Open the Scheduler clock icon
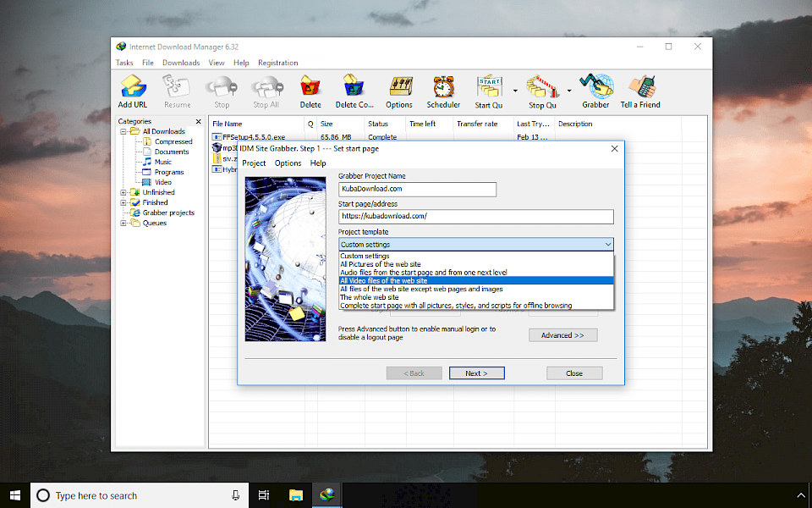This screenshot has width=812, height=508. tap(443, 91)
